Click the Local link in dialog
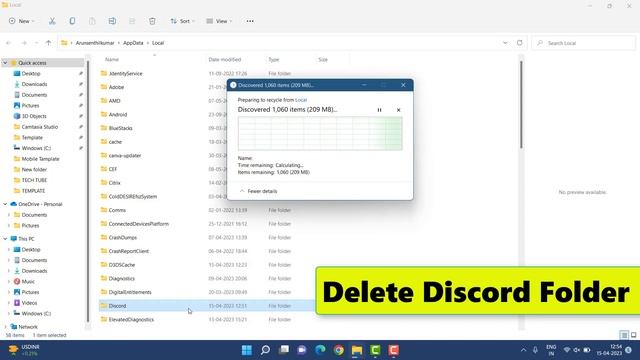640x360 pixels. pyautogui.click(x=301, y=100)
